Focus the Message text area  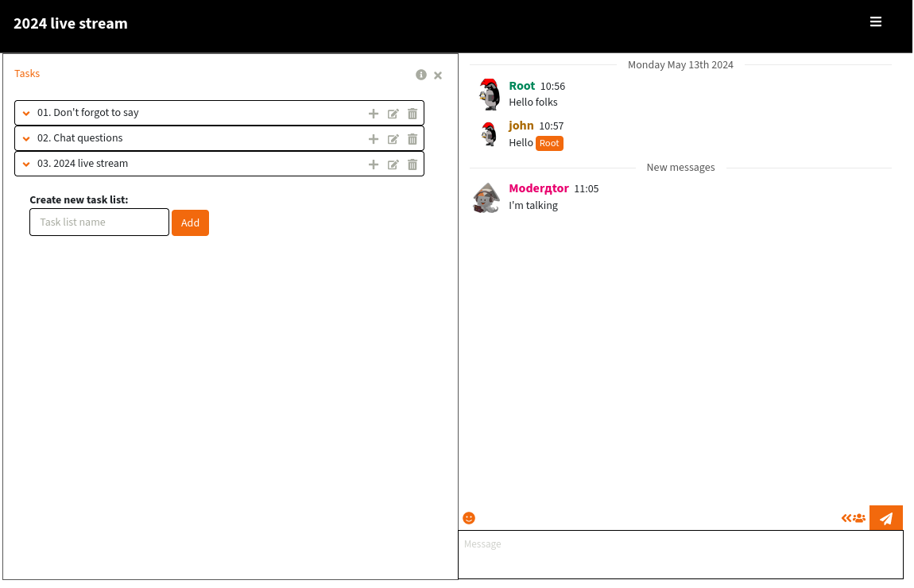click(681, 554)
